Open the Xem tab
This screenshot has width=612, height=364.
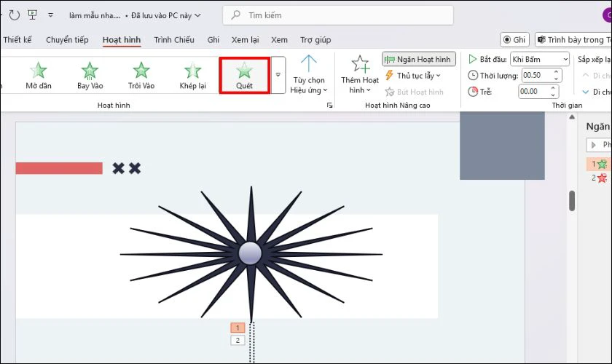(x=280, y=40)
